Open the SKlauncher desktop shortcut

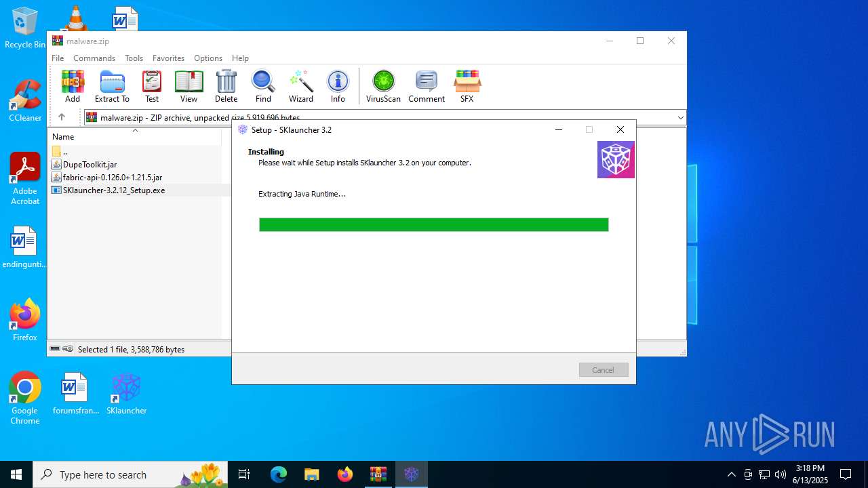[126, 393]
